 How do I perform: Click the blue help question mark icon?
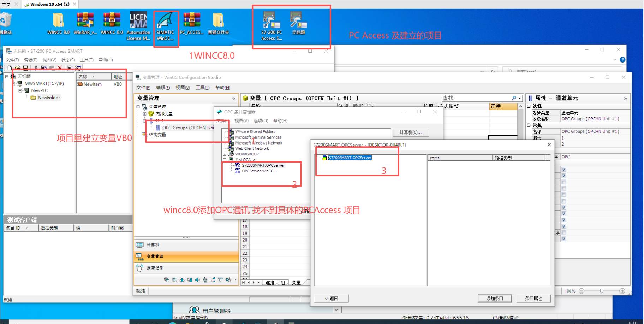(x=622, y=60)
